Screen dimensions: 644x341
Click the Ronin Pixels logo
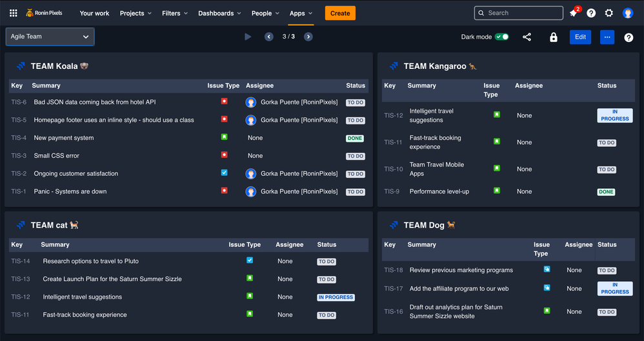pyautogui.click(x=44, y=13)
